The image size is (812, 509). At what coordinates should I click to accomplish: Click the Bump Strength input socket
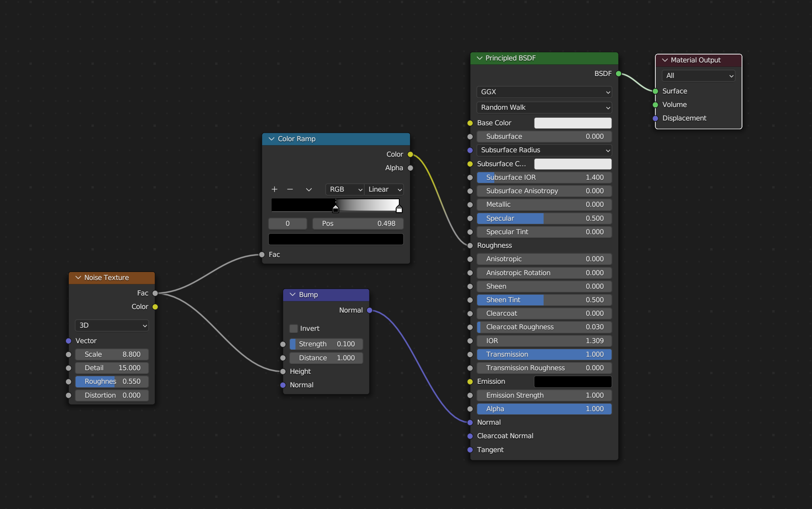tap(283, 344)
